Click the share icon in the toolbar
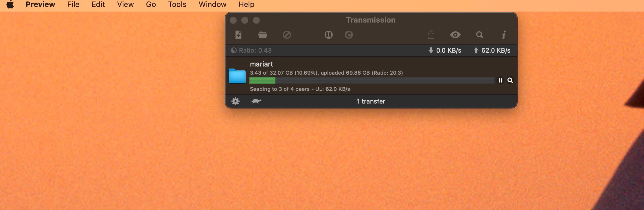This screenshot has width=644, height=210. 431,35
